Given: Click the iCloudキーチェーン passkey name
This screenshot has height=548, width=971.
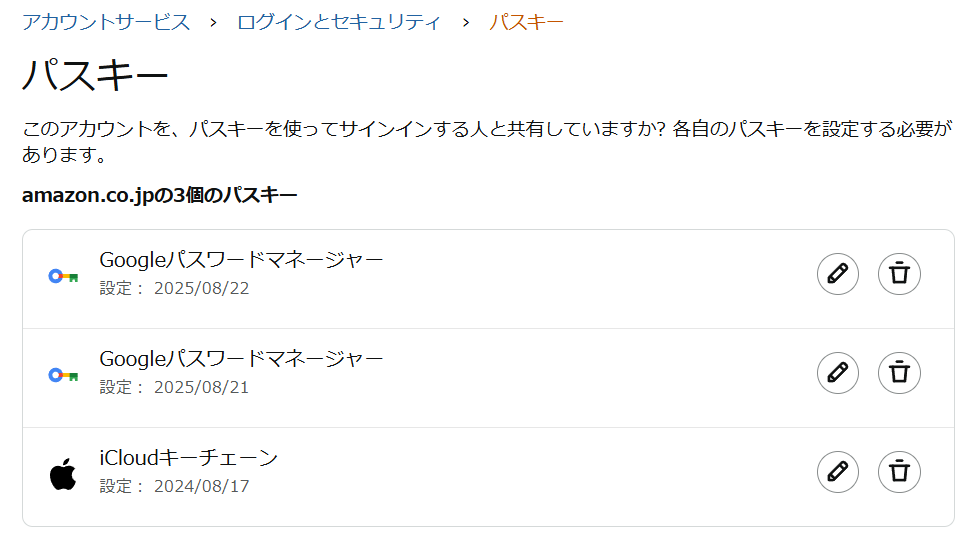Looking at the screenshot, I should point(188,458).
